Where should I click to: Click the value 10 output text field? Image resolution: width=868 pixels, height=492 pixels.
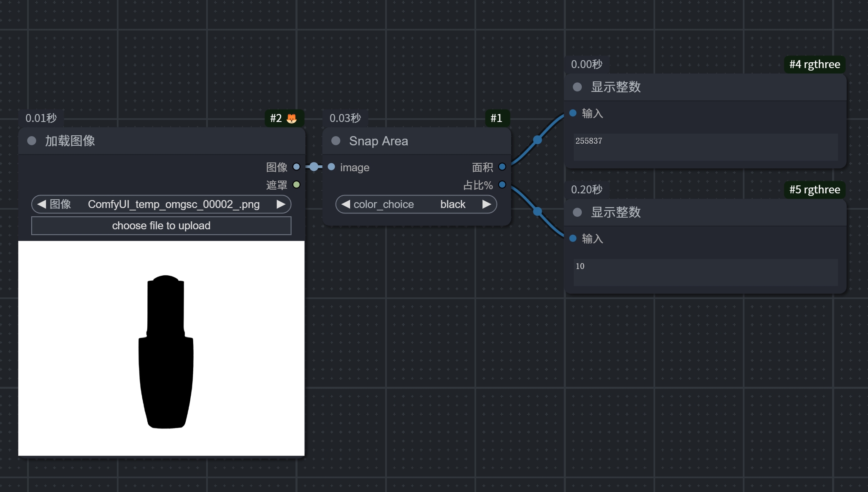point(706,272)
